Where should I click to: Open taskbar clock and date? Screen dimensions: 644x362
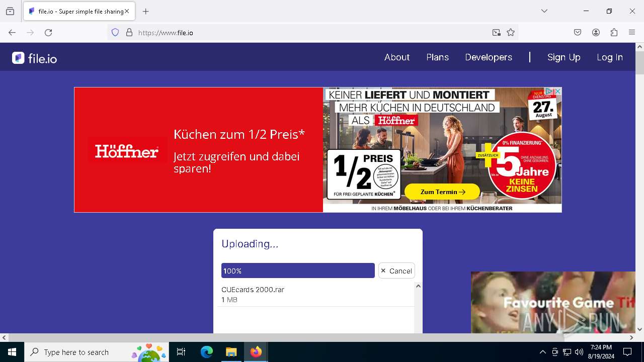(x=601, y=352)
